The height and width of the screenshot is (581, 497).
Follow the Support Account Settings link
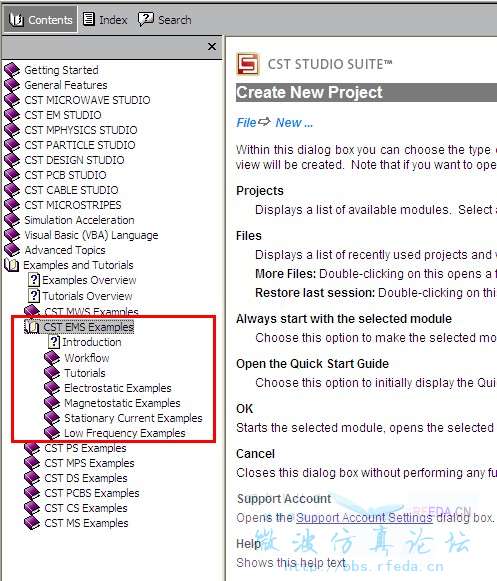click(364, 518)
